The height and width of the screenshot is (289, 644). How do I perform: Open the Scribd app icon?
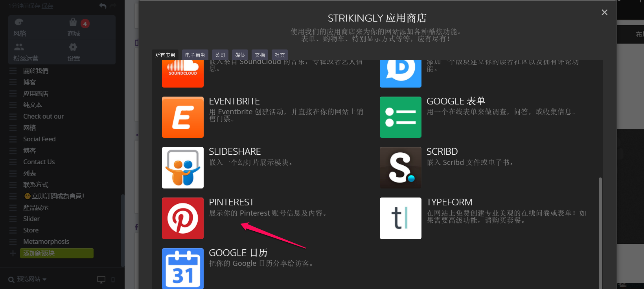[x=401, y=168]
